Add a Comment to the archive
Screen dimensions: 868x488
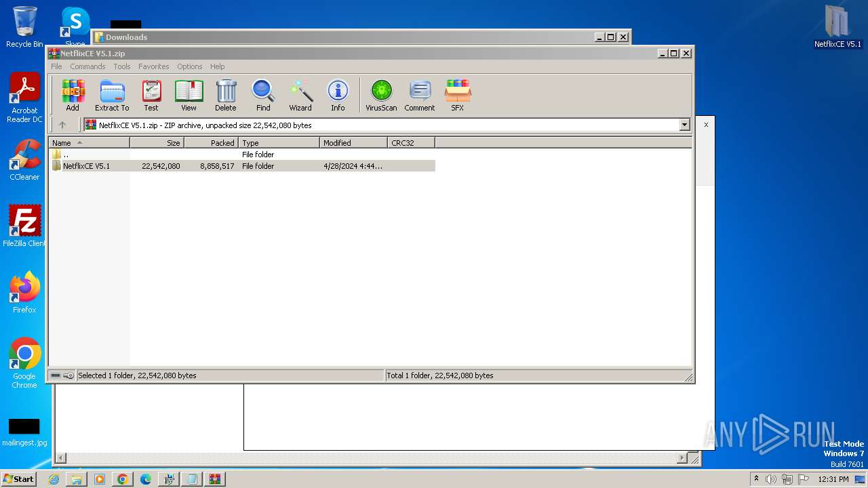point(420,95)
